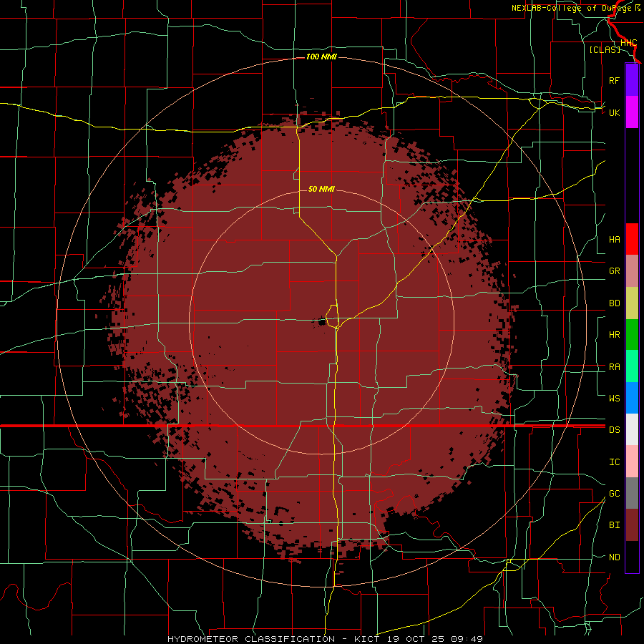Image resolution: width=644 pixels, height=644 pixels.
Task: Click the HYDROMETEOR CLASSIFICATION title text
Action: (x=251, y=639)
